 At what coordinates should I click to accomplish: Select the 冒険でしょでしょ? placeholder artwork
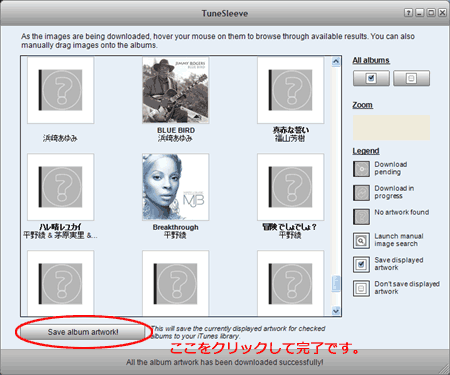click(x=291, y=187)
